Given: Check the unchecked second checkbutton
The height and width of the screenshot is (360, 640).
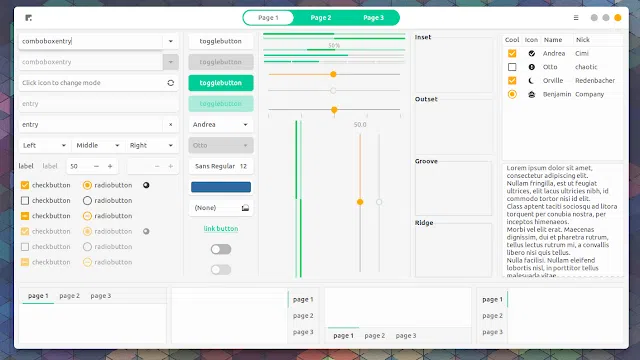Looking at the screenshot, I should click(25, 200).
